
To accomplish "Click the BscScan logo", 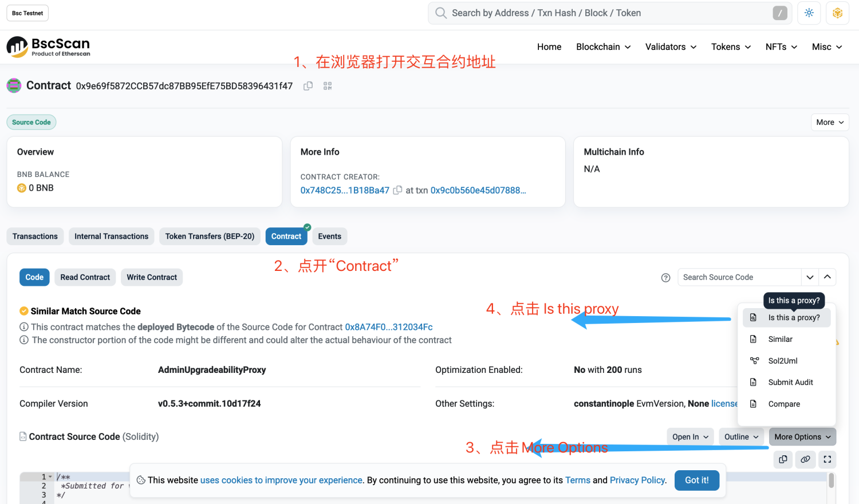I will (x=49, y=47).
